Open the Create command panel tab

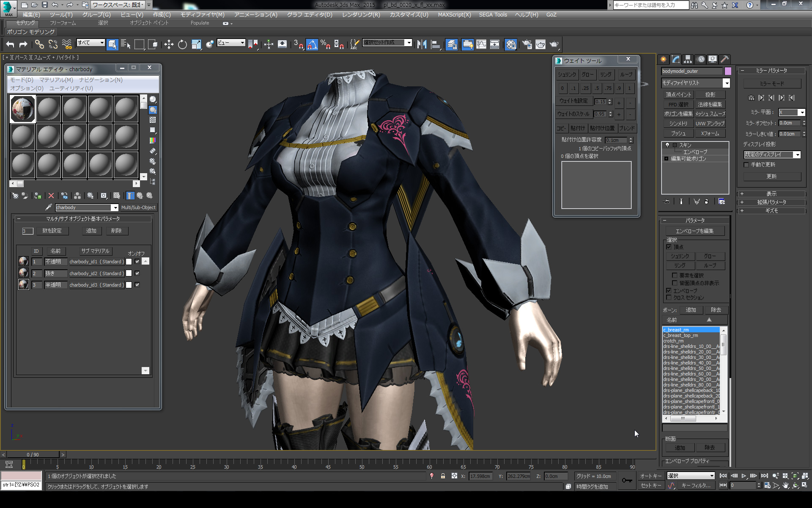(663, 59)
